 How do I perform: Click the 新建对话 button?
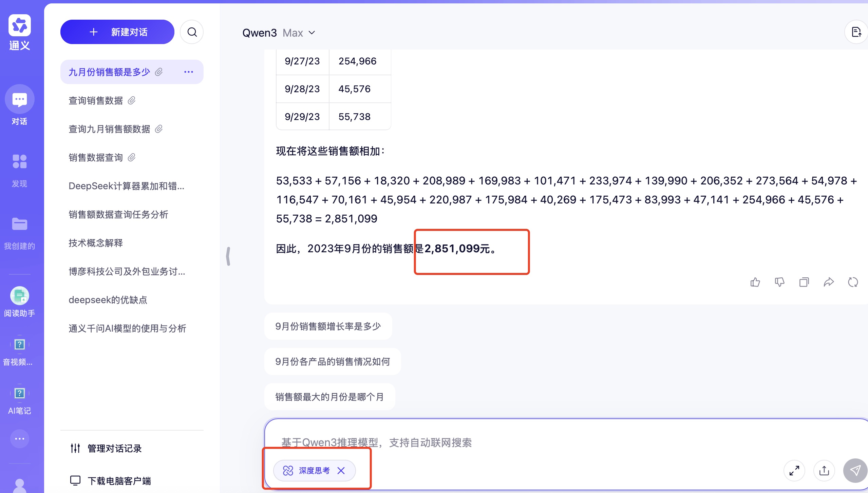(x=117, y=32)
